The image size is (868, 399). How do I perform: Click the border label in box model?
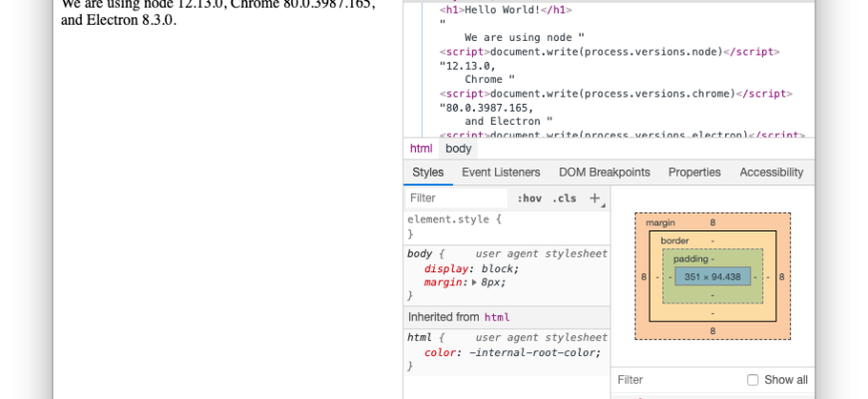tap(674, 240)
